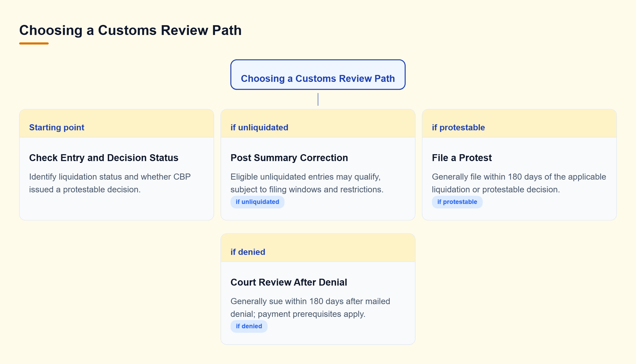The width and height of the screenshot is (636, 364).
Task: Click the Eligible unliquidated entries description
Action: 307,183
